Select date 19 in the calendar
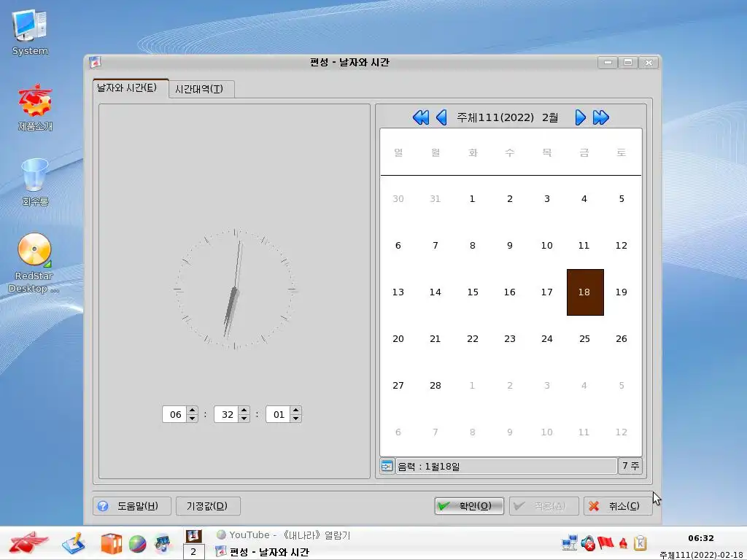 pos(622,292)
